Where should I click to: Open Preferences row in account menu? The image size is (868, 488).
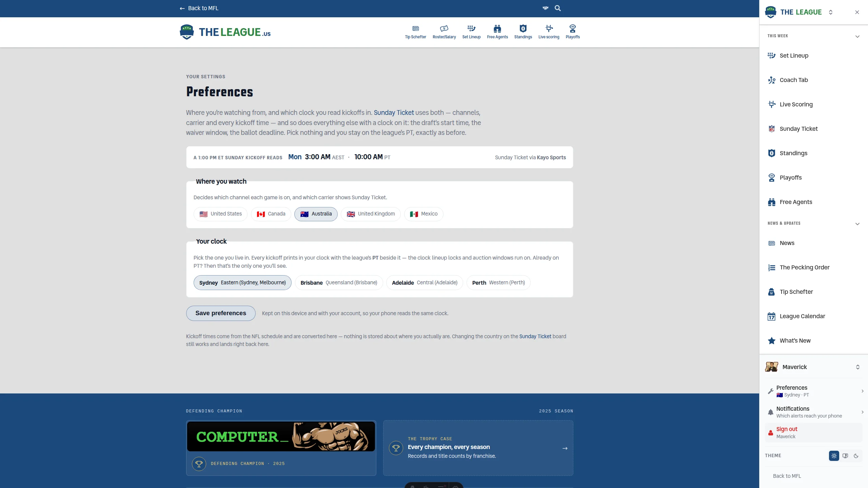pos(813,391)
